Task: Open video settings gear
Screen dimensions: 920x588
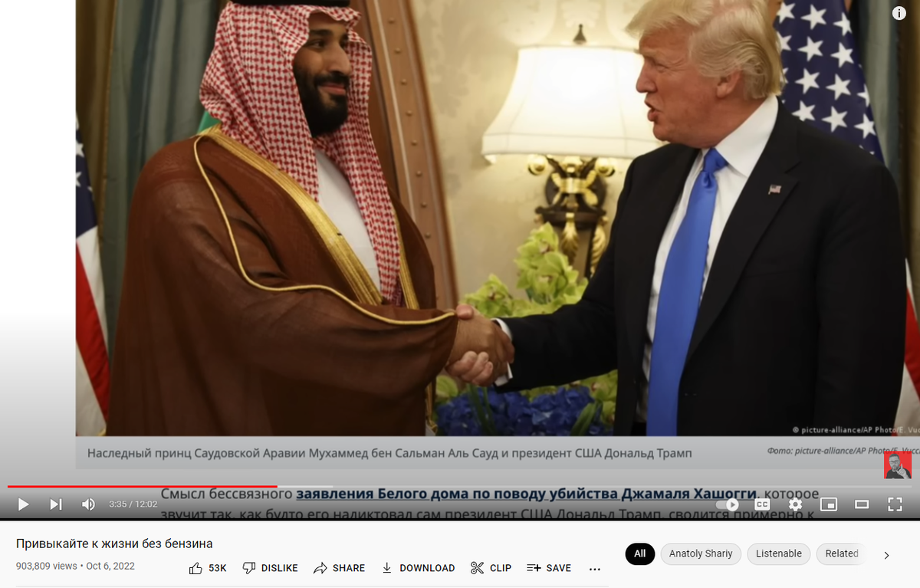Action: [x=796, y=504]
